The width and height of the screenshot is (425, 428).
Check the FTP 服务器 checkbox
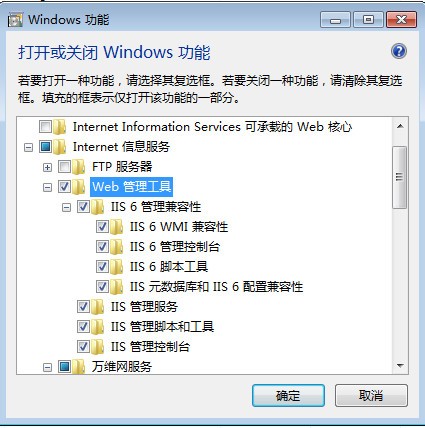64,167
